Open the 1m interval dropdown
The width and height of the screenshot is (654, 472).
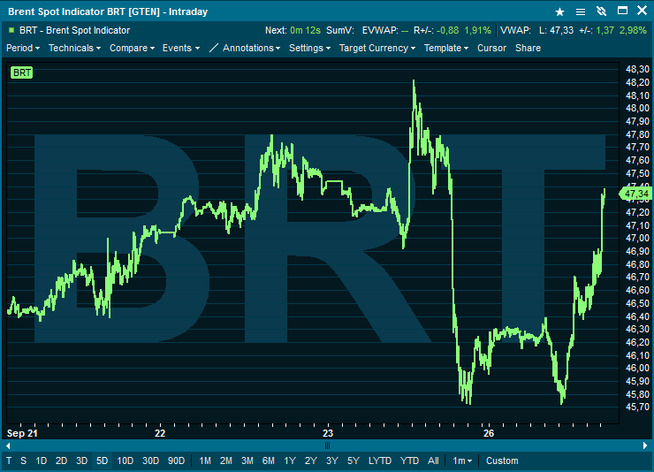tap(462, 461)
